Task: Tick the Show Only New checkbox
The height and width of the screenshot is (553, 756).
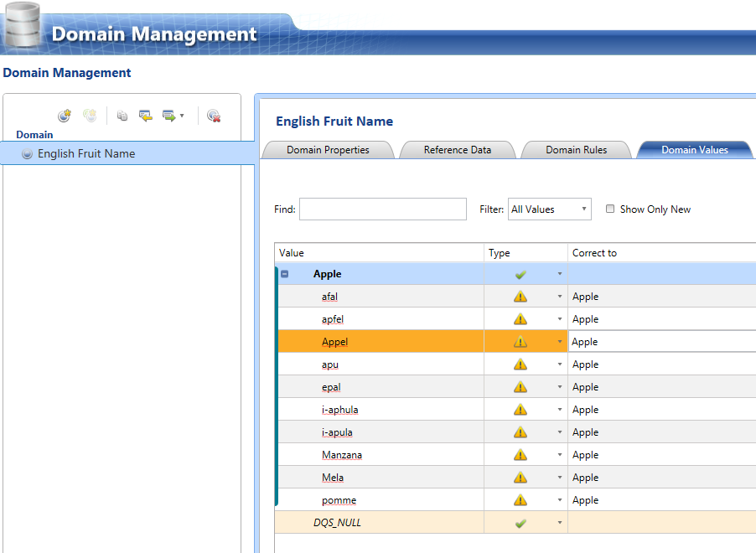Action: coord(610,209)
